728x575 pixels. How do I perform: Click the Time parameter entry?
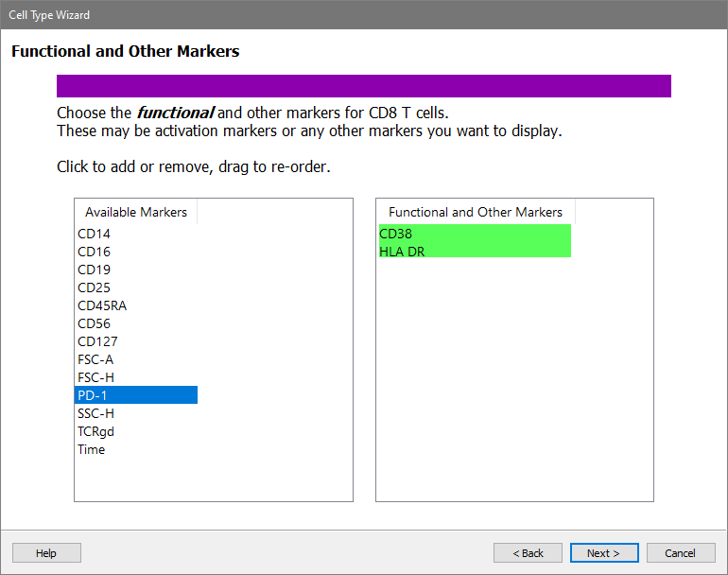(x=91, y=449)
